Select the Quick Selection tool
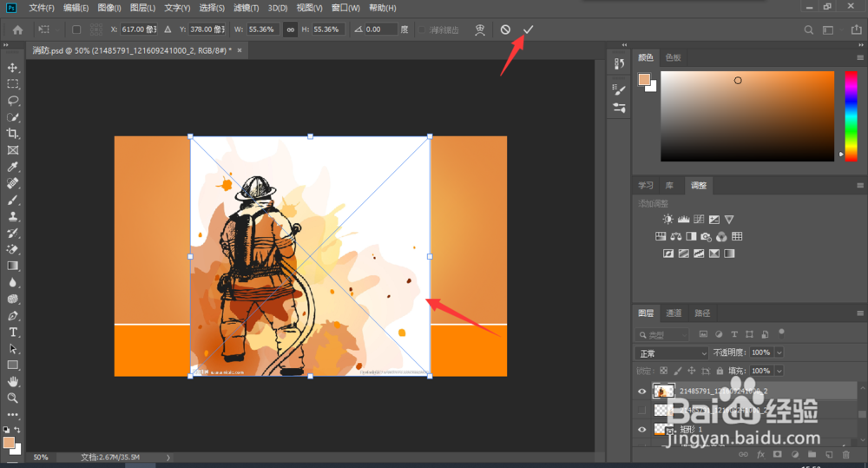Screen dimensions: 868x468 tap(13, 117)
